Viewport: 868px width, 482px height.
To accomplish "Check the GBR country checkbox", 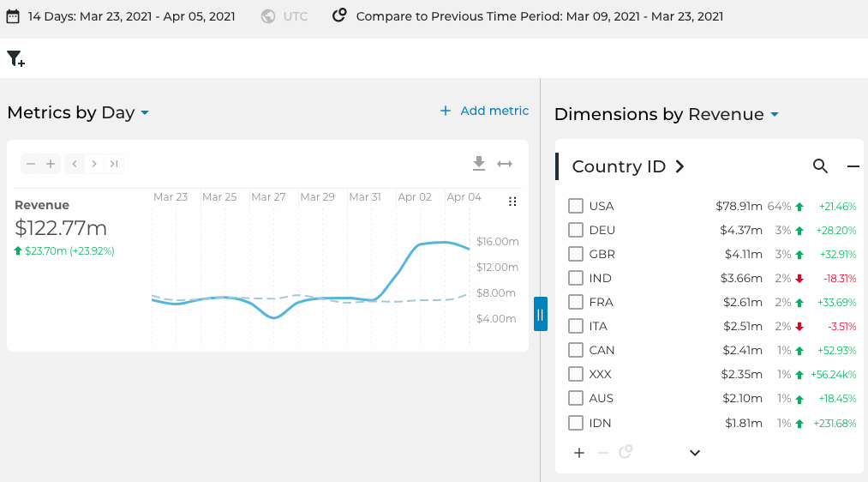I will click(x=576, y=254).
